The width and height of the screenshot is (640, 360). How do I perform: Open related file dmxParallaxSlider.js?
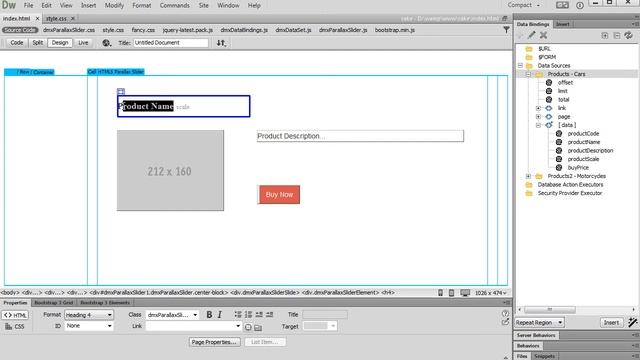[343, 30]
